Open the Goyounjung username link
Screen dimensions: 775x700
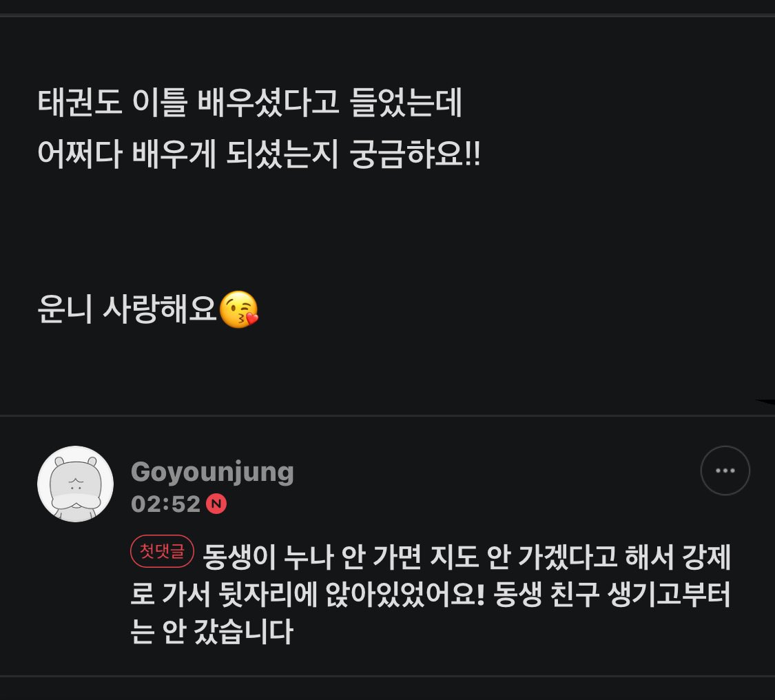213,472
